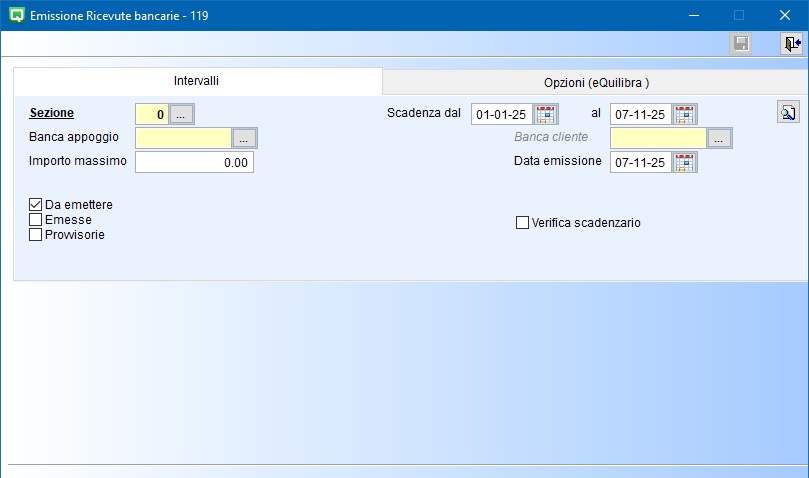
Task: Tick the Provvisorie checkbox
Action: tap(36, 235)
